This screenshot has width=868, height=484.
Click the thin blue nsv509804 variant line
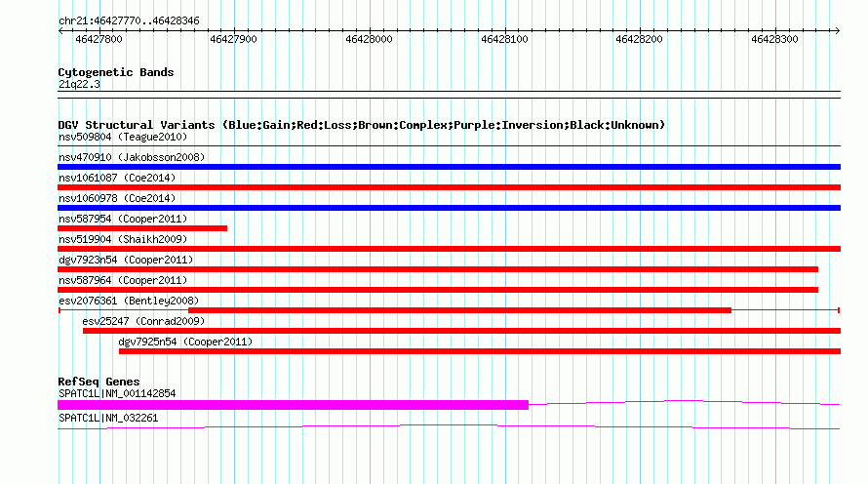[449, 146]
